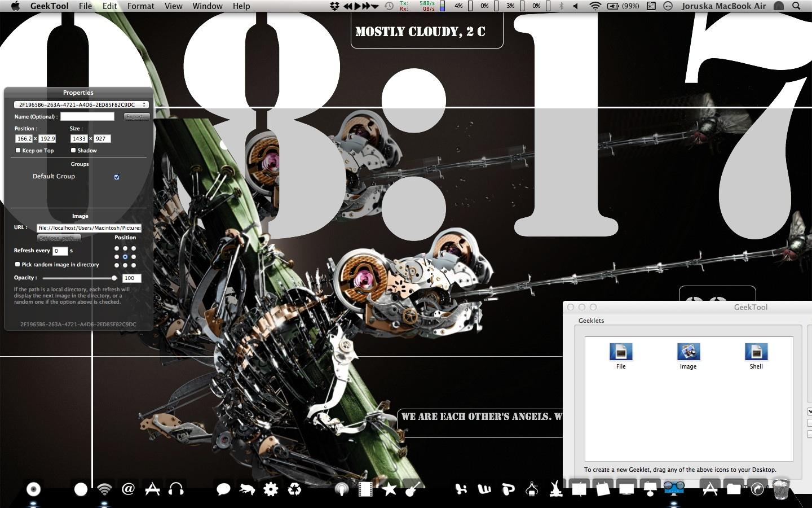The width and height of the screenshot is (812, 508).
Task: Click the Time Machine menu bar icon
Action: 389,6
